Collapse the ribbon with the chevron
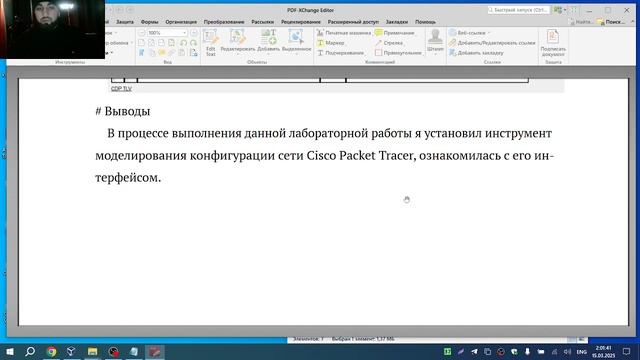The width and height of the screenshot is (640, 360). click(633, 22)
